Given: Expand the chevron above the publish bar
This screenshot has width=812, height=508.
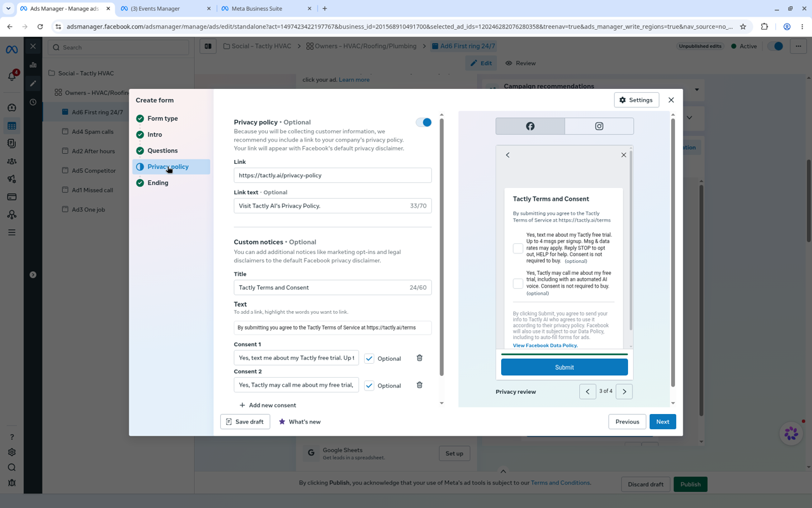Looking at the screenshot, I should tap(503, 471).
